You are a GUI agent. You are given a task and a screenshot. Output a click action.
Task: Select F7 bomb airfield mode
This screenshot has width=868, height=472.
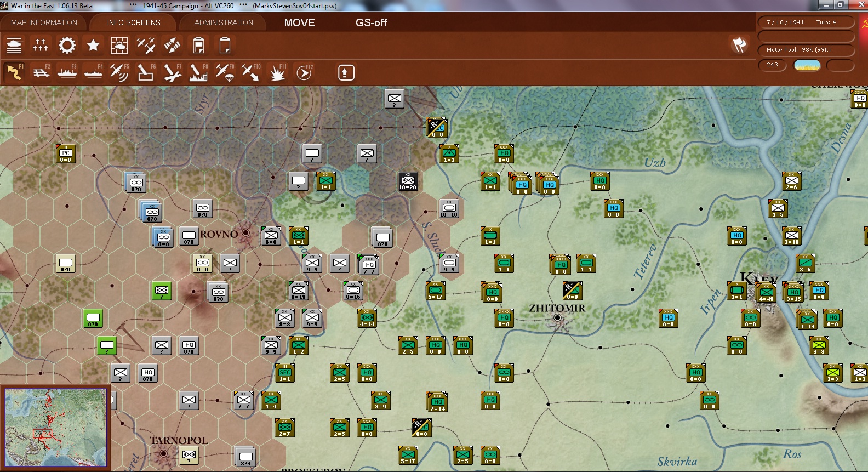click(x=172, y=72)
